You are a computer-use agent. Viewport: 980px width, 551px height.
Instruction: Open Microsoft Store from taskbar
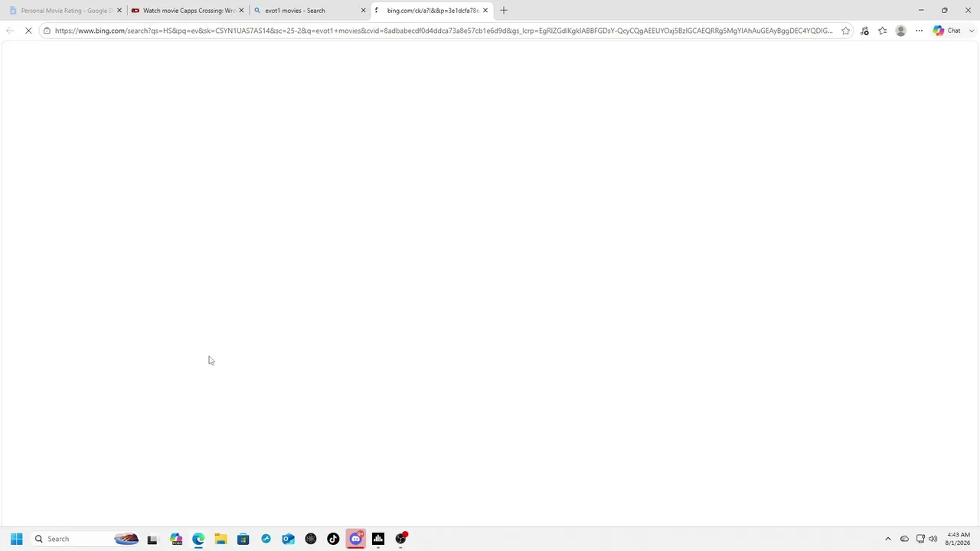point(243,539)
